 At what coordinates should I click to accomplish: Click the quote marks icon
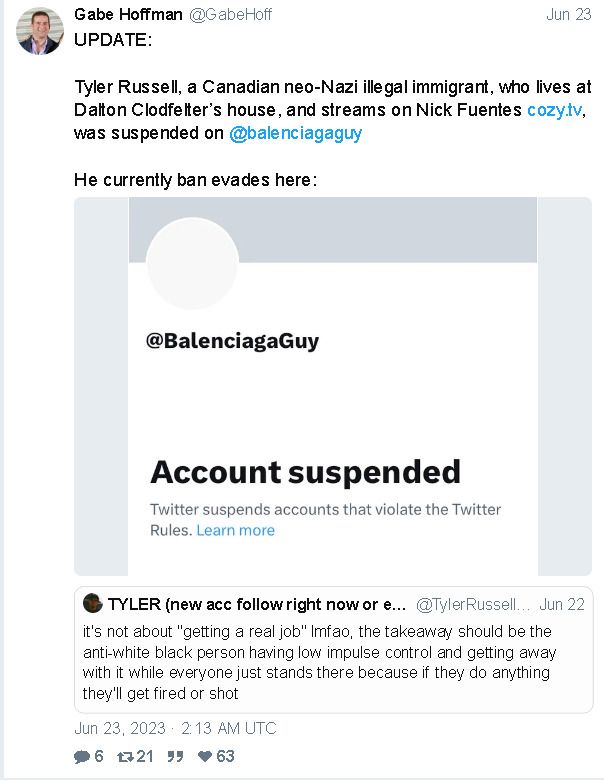pyautogui.click(x=175, y=757)
